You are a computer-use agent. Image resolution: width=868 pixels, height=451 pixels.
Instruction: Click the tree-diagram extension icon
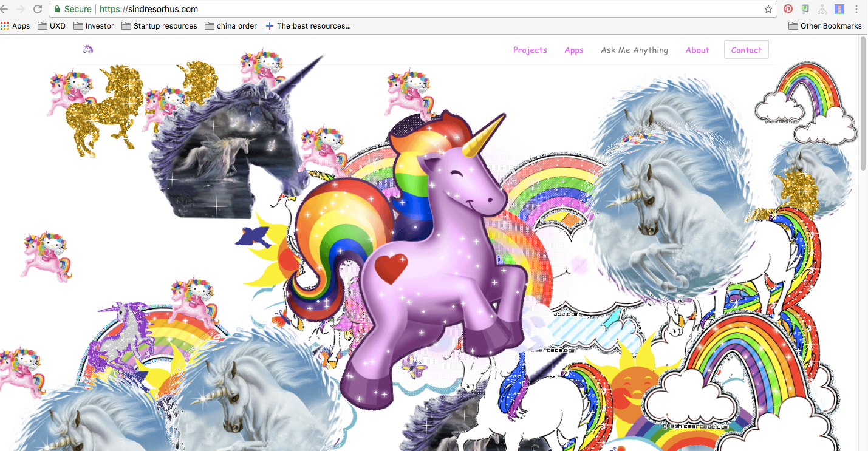coord(822,9)
